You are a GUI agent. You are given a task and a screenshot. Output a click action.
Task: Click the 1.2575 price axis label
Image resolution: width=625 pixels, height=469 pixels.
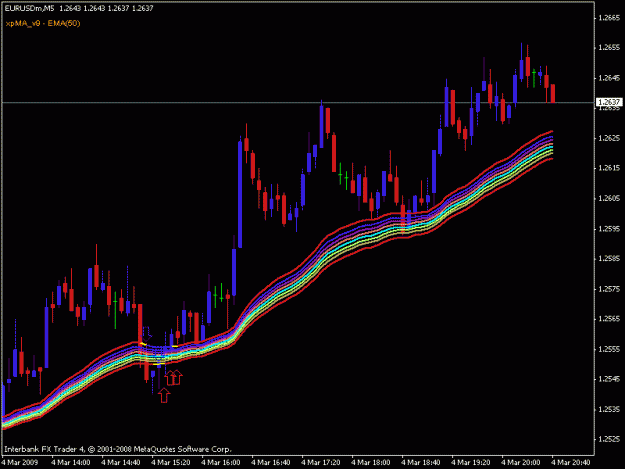pyautogui.click(x=609, y=288)
